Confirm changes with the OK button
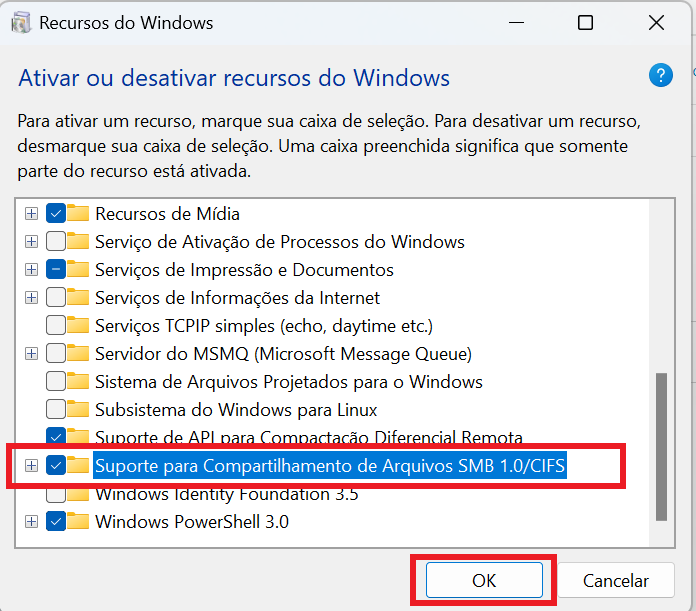The height and width of the screenshot is (611, 696). coord(484,580)
